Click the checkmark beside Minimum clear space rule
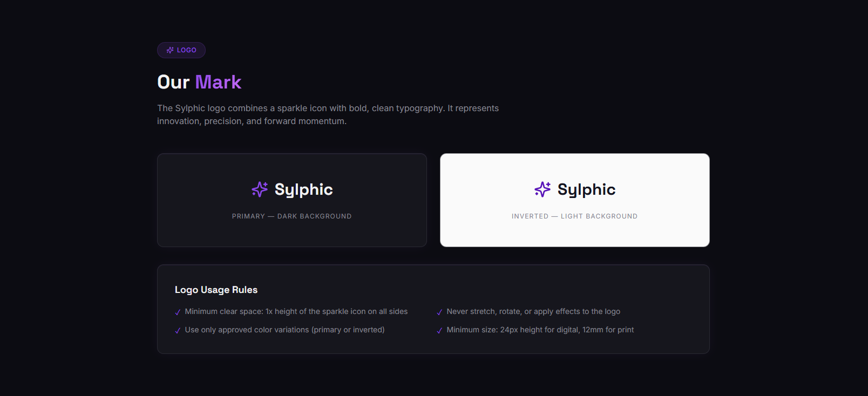This screenshot has height=396, width=868. coord(178,312)
